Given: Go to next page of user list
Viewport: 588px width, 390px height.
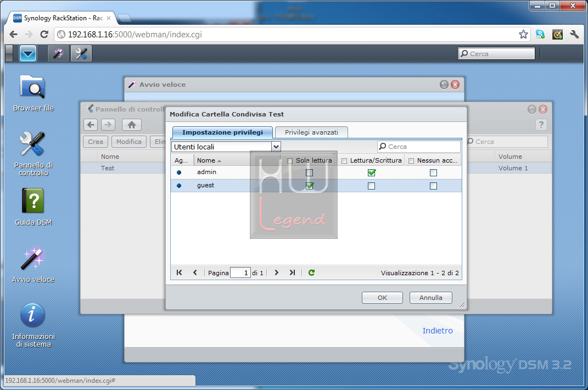Looking at the screenshot, I should tap(276, 272).
